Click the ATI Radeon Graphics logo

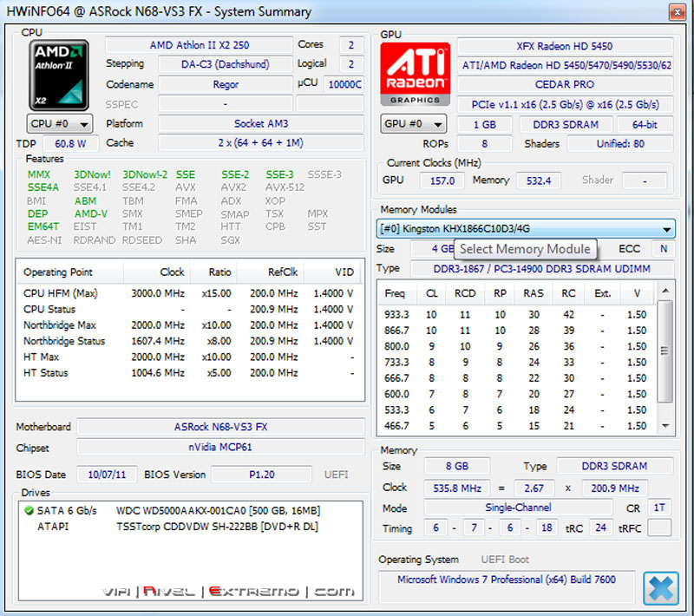[x=416, y=74]
